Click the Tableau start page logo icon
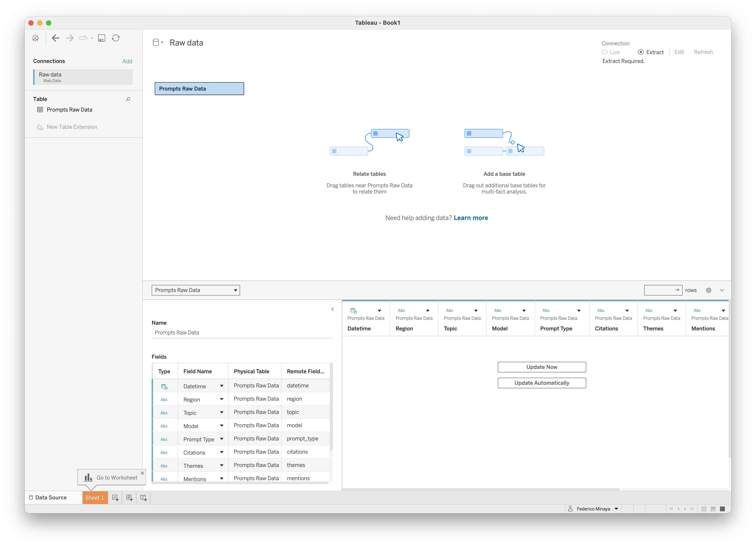 35,38
